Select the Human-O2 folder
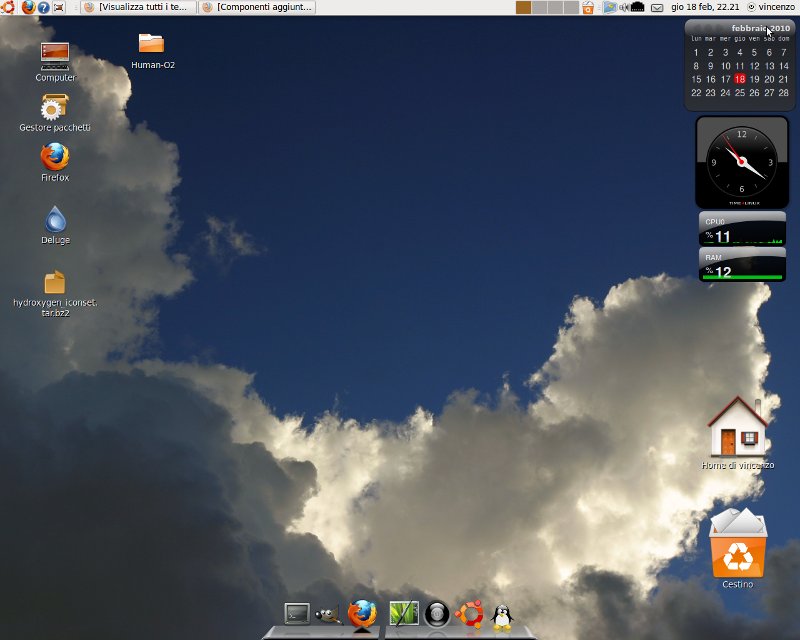This screenshot has height=640, width=800. pos(153,51)
